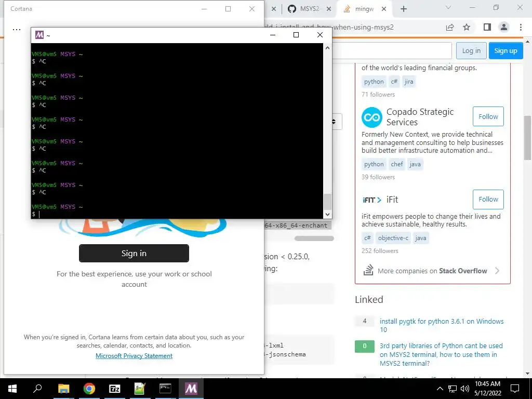Select the chef tag
The height and width of the screenshot is (399, 532).
coord(396,164)
